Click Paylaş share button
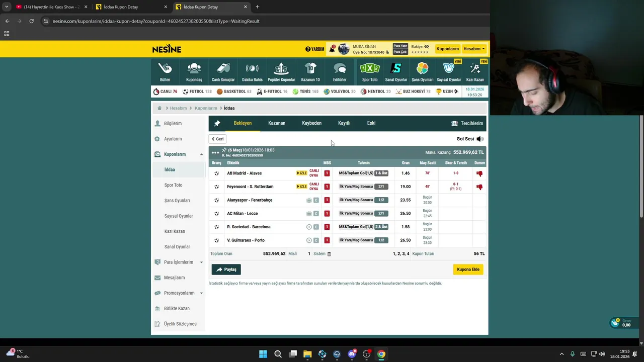The height and width of the screenshot is (362, 644). pos(226,269)
